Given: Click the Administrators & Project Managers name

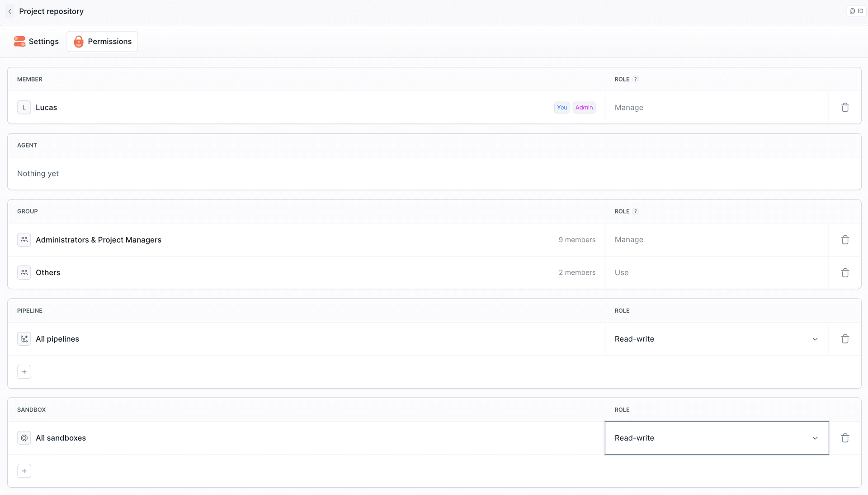Looking at the screenshot, I should click(99, 240).
